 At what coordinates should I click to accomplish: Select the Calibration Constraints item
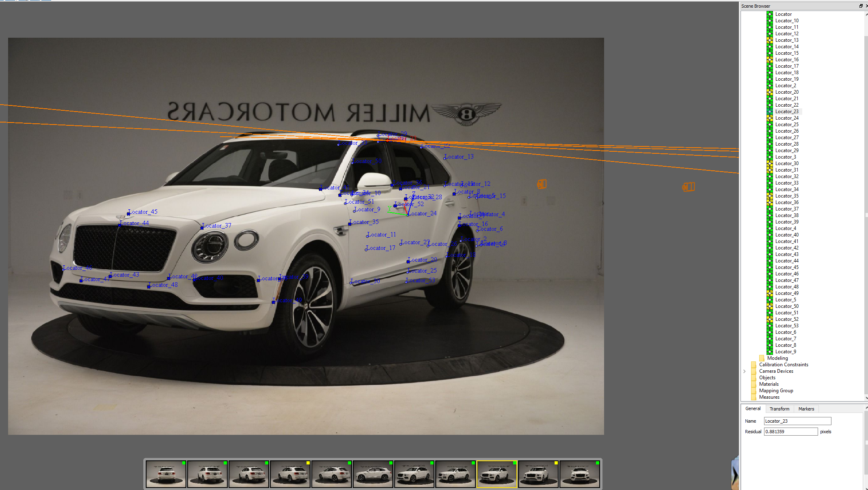[x=783, y=365]
